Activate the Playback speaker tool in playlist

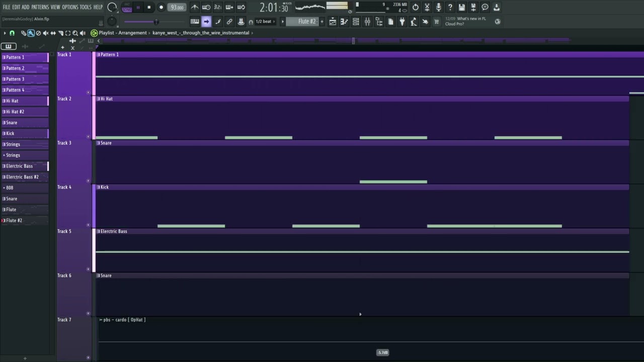tap(83, 33)
